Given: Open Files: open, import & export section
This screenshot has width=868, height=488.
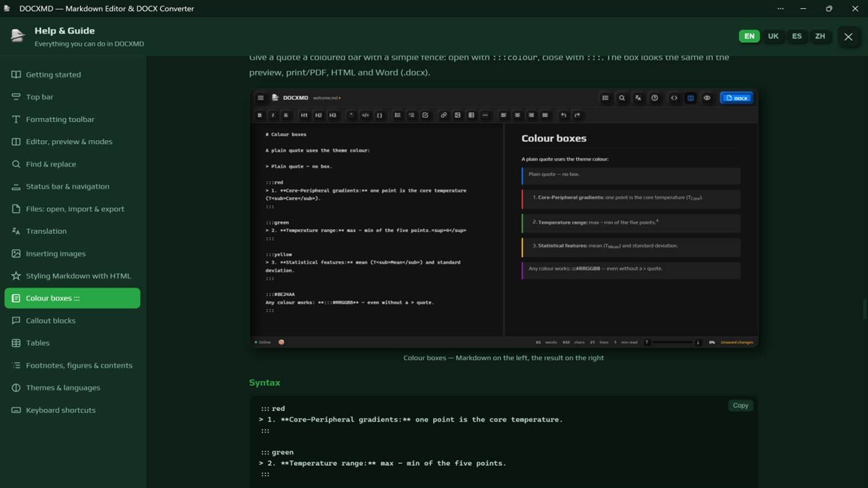Looking at the screenshot, I should [x=72, y=208].
